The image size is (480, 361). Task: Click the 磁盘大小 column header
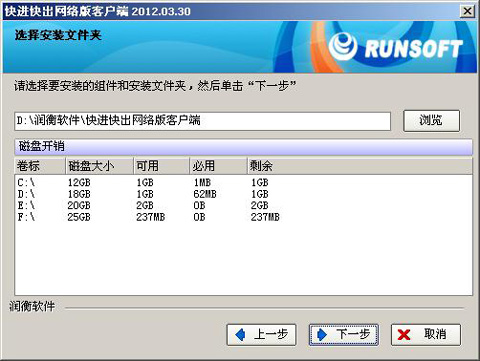100,166
